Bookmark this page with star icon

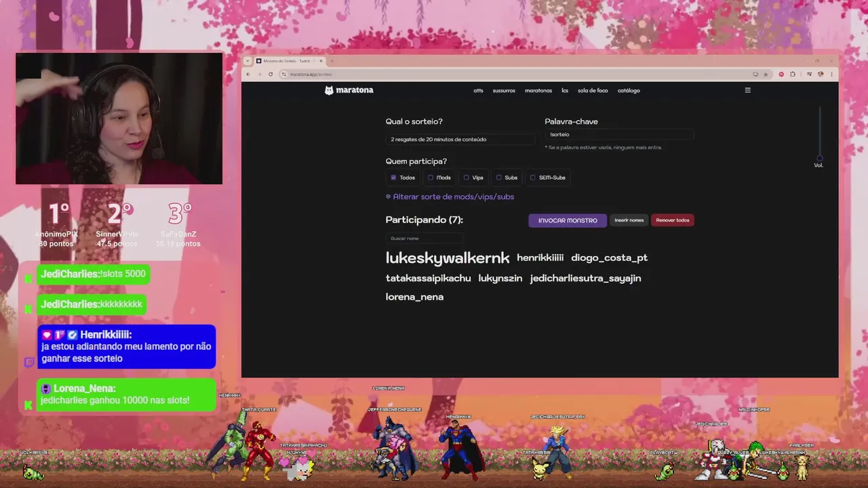point(766,74)
